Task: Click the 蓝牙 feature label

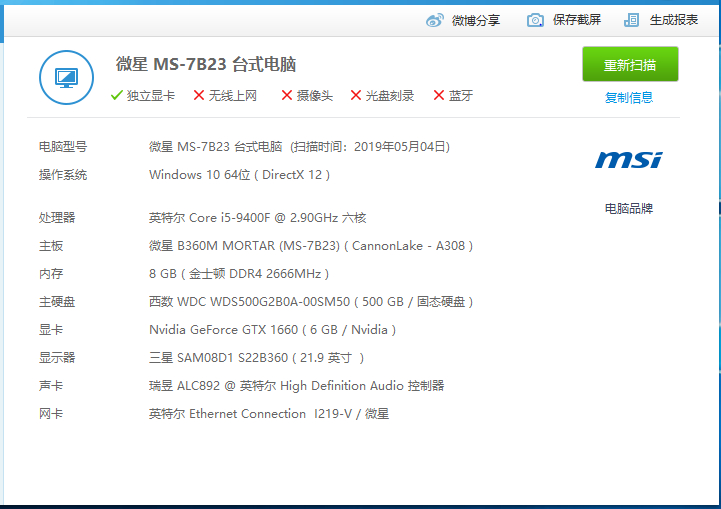Action: click(461, 96)
